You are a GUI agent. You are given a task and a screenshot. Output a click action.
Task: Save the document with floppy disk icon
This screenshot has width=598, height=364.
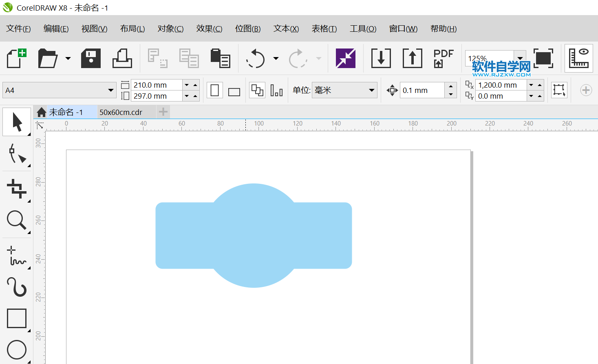click(x=91, y=58)
